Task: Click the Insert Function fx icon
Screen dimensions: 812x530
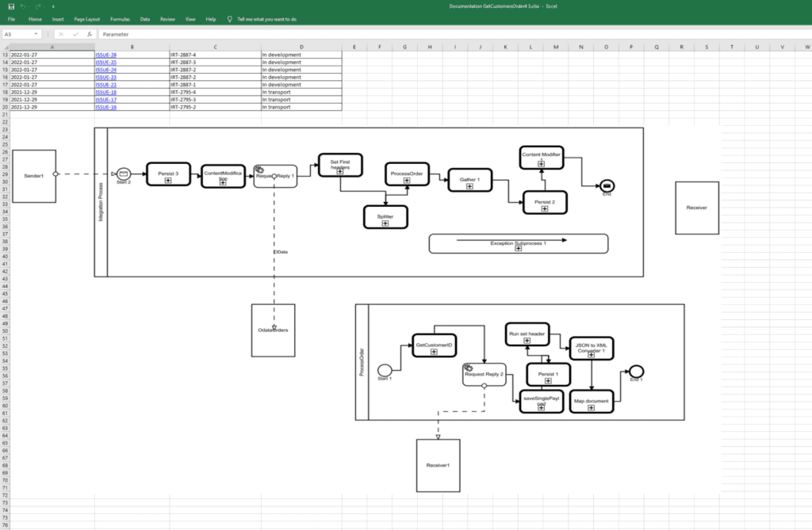Action: [x=90, y=34]
